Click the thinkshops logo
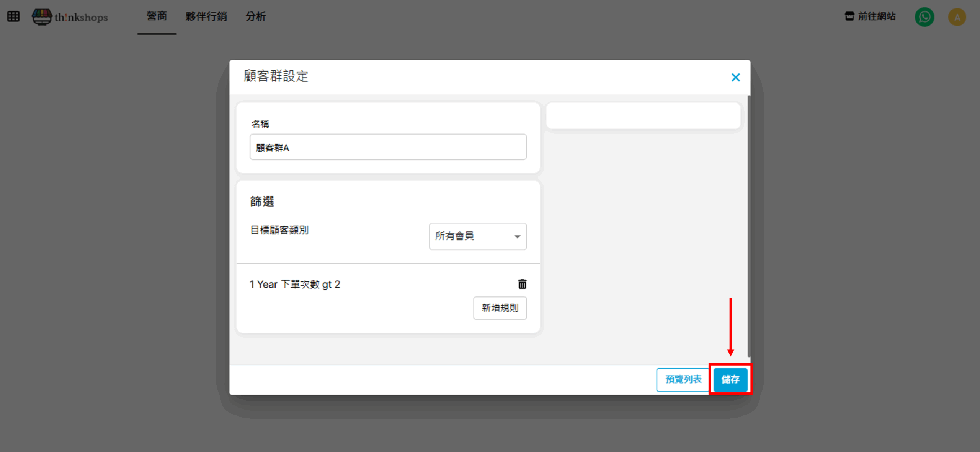This screenshot has height=452, width=980. tap(70, 17)
